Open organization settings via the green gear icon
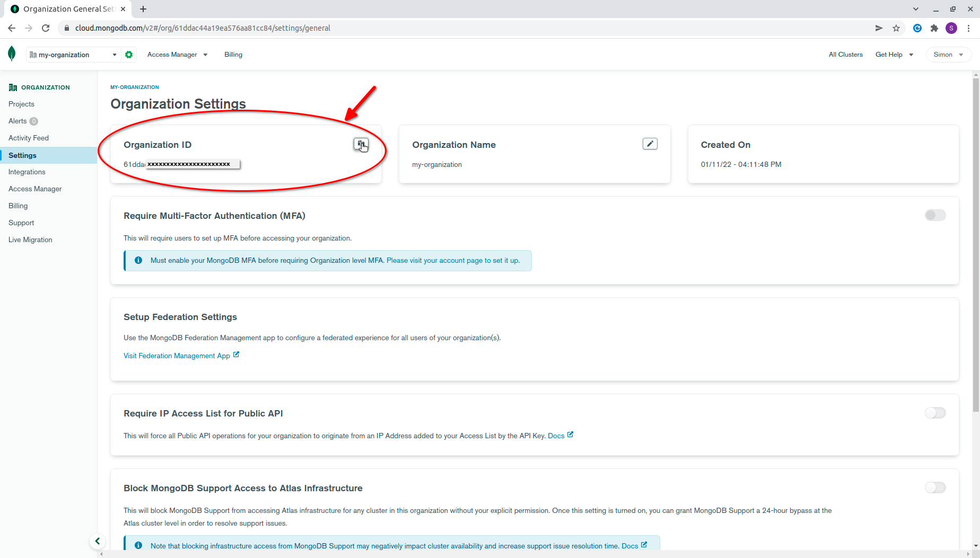The height and width of the screenshot is (558, 980). point(129,55)
